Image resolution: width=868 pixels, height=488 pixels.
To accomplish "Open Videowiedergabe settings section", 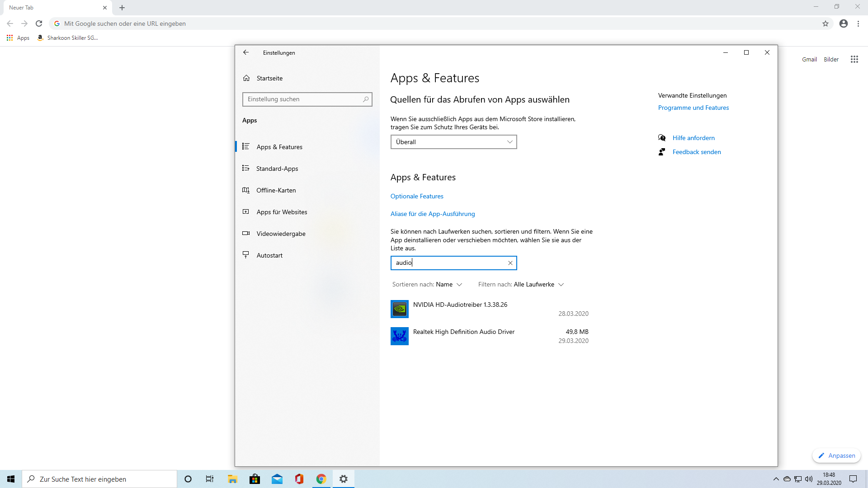I will tap(281, 234).
